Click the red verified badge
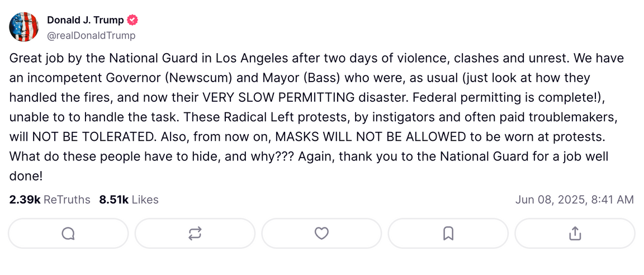This screenshot has width=644, height=275. pyautogui.click(x=132, y=20)
